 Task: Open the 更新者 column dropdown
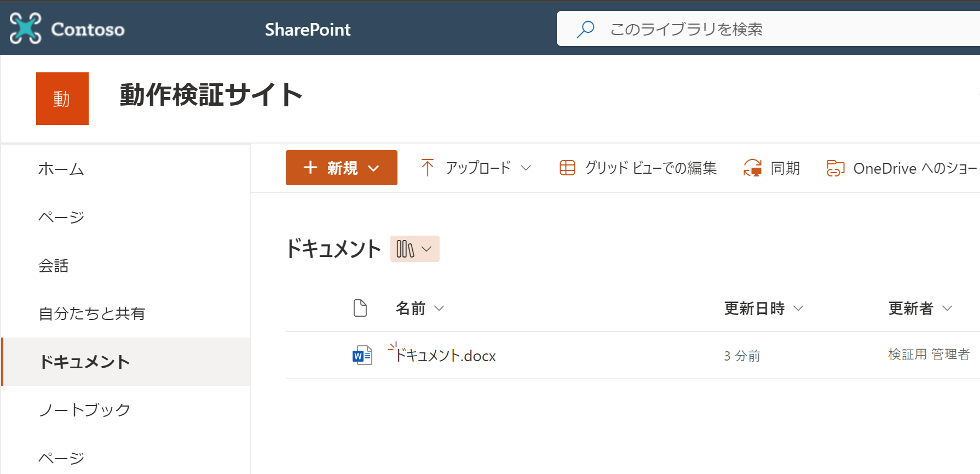point(947,309)
